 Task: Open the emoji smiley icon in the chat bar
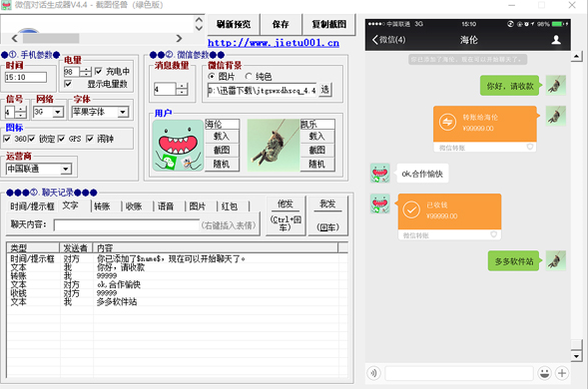point(544,373)
